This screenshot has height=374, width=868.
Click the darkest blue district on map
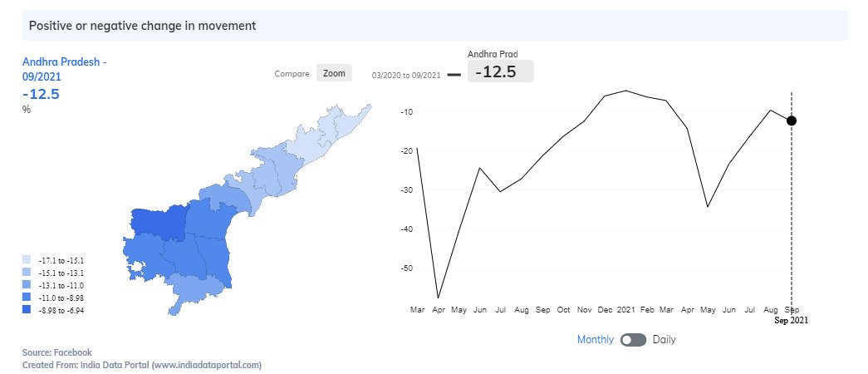159,223
